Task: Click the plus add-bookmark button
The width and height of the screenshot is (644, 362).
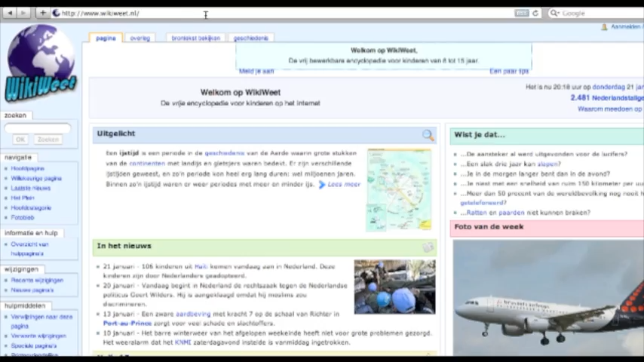Action: pos(42,13)
